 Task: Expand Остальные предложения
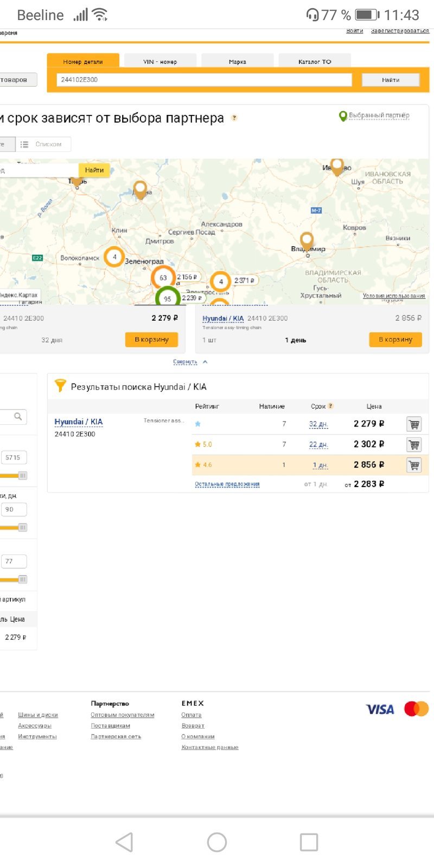click(227, 484)
